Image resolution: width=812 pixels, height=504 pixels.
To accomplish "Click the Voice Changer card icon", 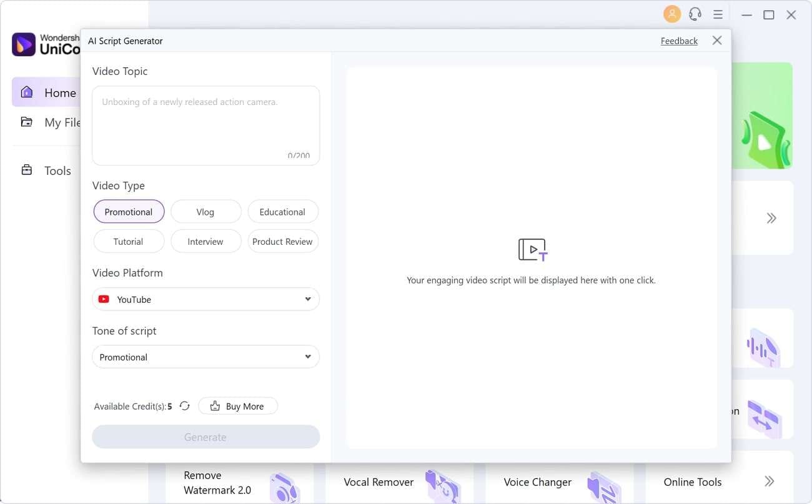I will 603,487.
